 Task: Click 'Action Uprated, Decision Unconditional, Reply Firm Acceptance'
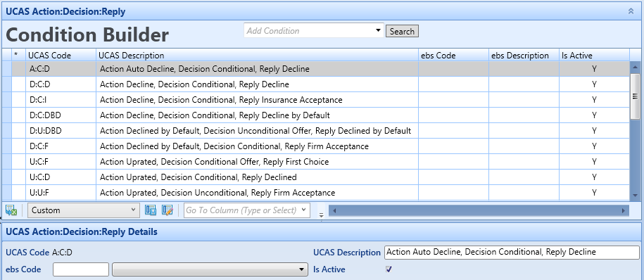point(217,193)
